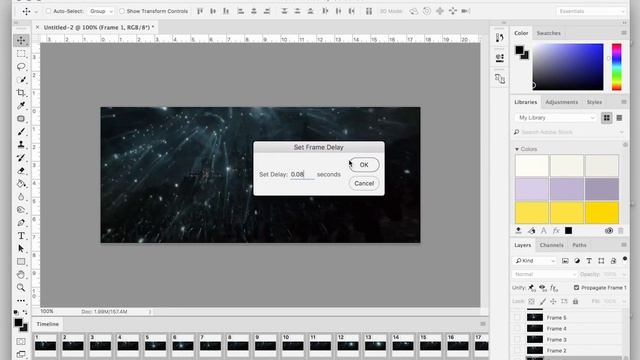Click the hue spectrum slider
Viewport: 640px width, 360px height.
616,67
